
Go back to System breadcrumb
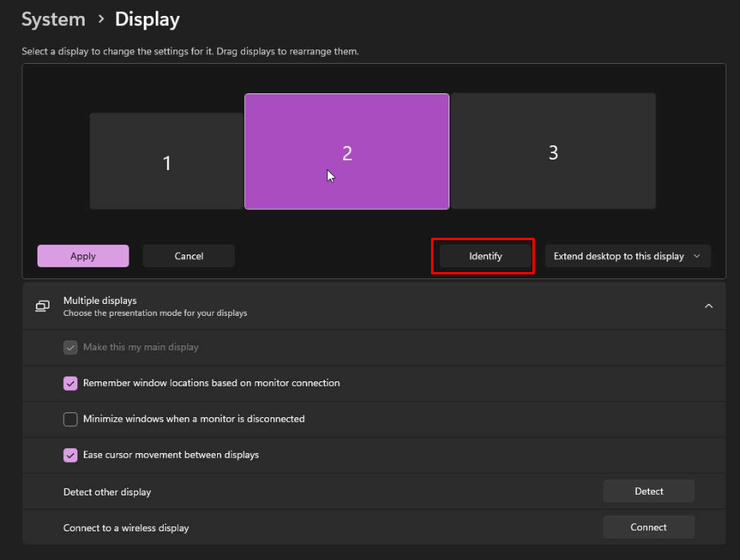(53, 19)
